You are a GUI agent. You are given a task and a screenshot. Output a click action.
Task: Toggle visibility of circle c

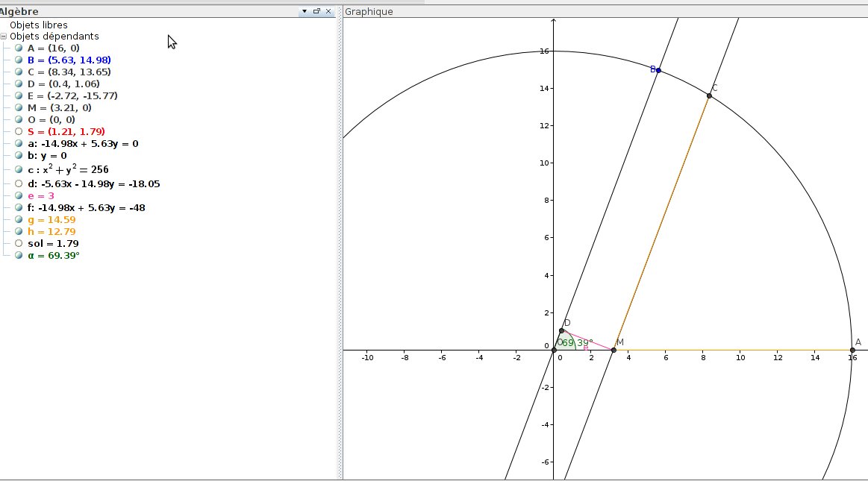coord(19,170)
